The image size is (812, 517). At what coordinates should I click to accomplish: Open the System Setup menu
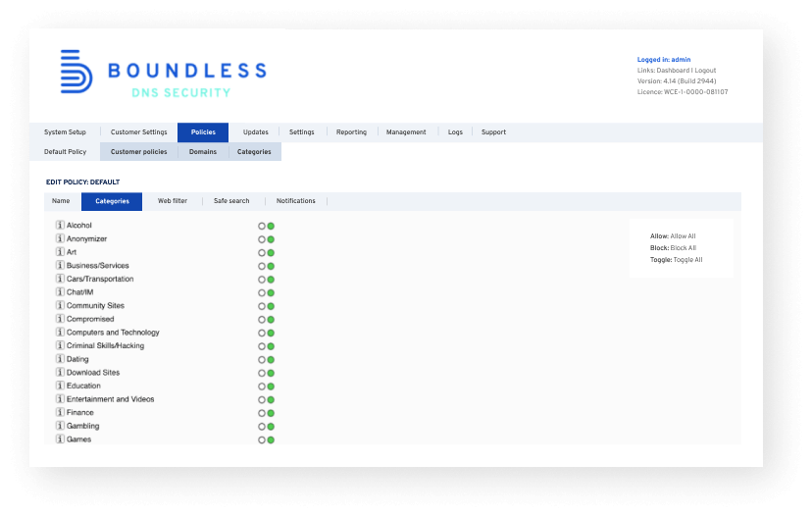click(x=66, y=132)
